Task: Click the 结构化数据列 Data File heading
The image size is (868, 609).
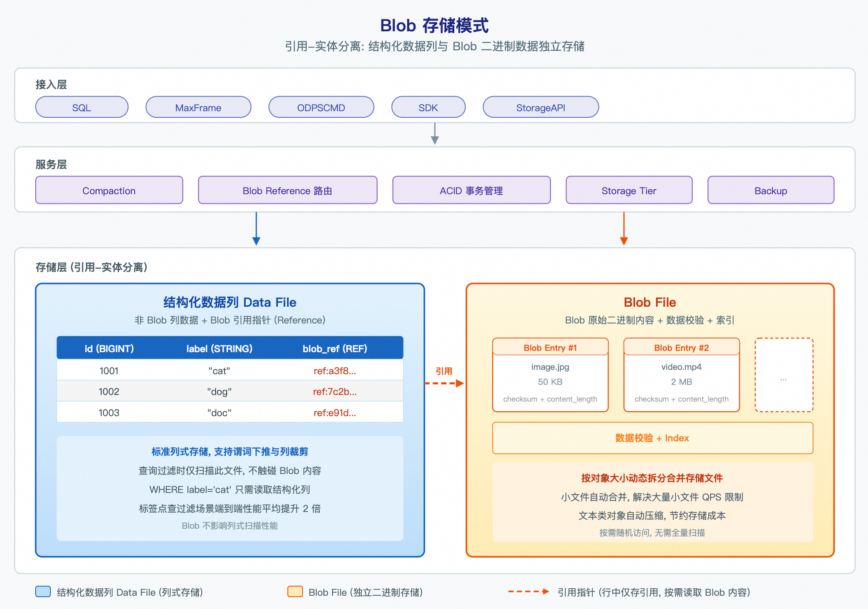Action: [x=230, y=302]
